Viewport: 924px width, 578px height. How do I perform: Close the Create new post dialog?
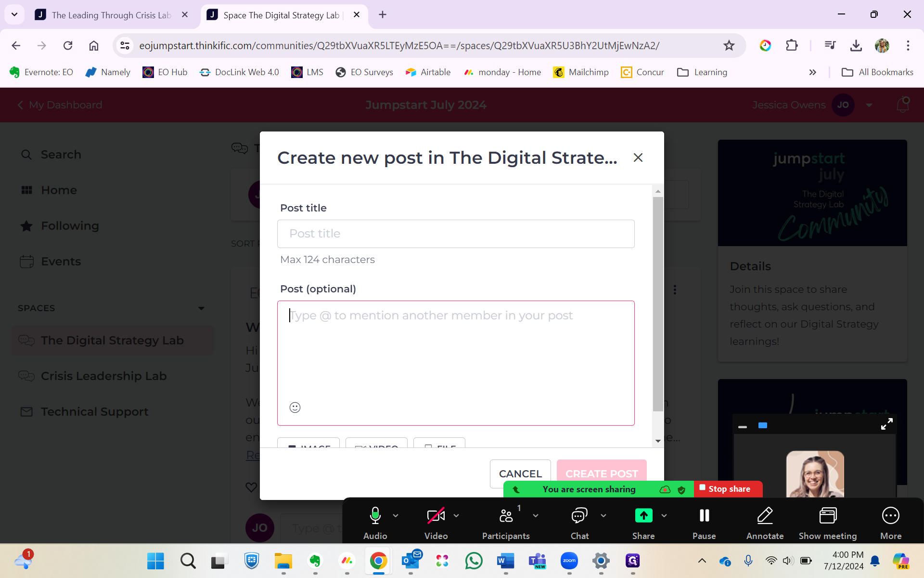(638, 158)
